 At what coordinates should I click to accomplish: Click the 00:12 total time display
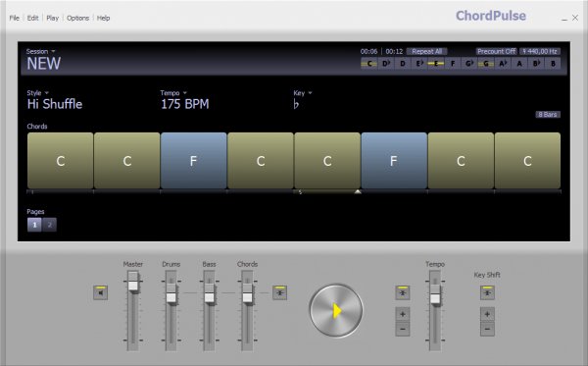(x=394, y=51)
